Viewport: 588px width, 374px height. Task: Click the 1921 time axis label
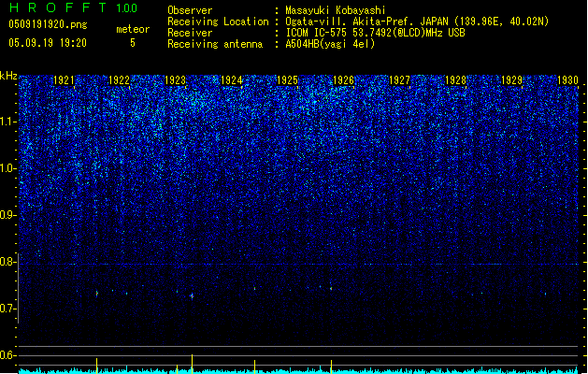point(64,80)
